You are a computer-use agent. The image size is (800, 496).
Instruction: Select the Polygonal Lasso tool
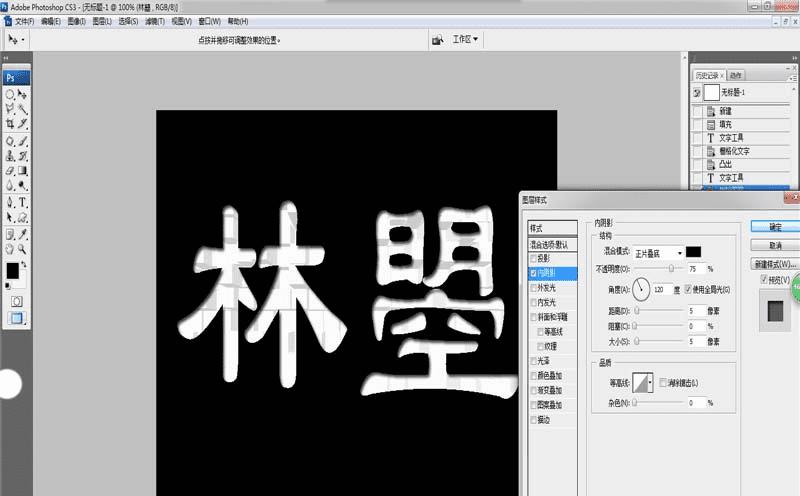(10, 109)
